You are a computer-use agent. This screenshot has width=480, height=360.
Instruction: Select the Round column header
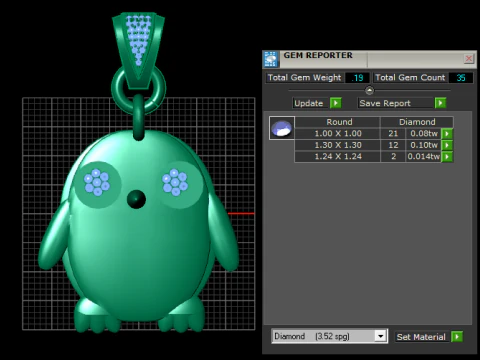(x=337, y=122)
